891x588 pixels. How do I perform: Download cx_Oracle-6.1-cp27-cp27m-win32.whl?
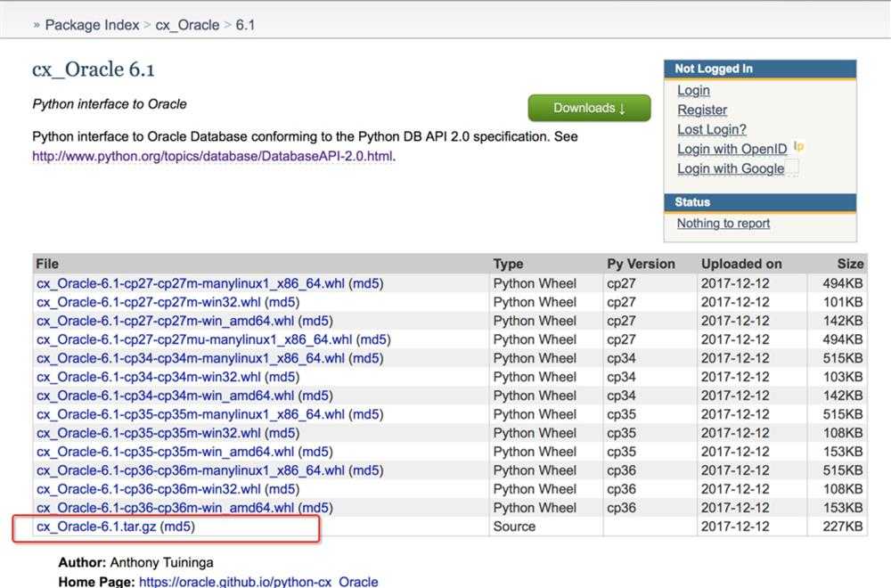148,302
